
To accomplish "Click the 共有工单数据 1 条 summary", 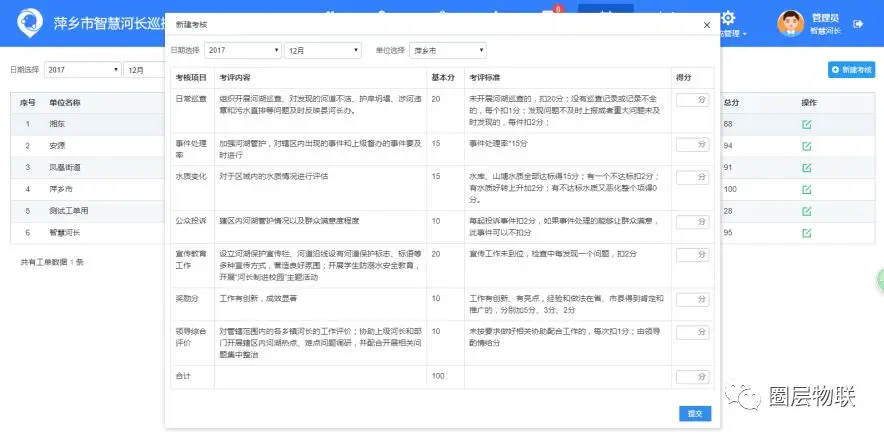I will click(x=52, y=262).
